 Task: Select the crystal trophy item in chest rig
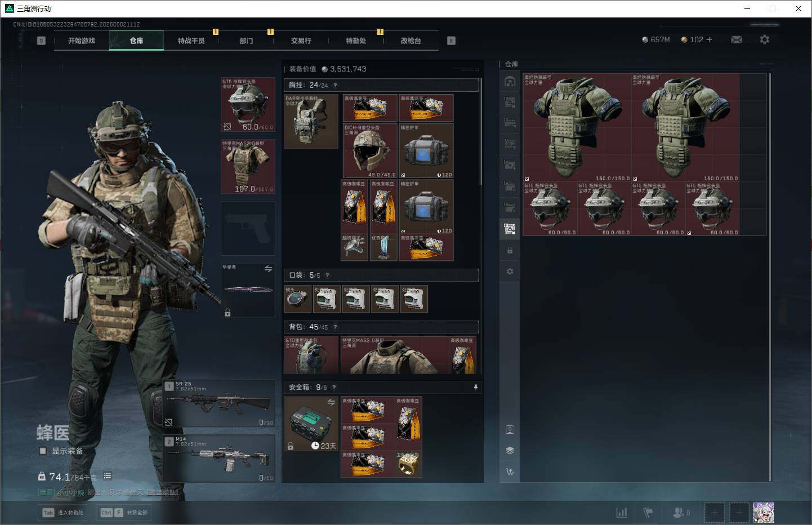point(383,248)
